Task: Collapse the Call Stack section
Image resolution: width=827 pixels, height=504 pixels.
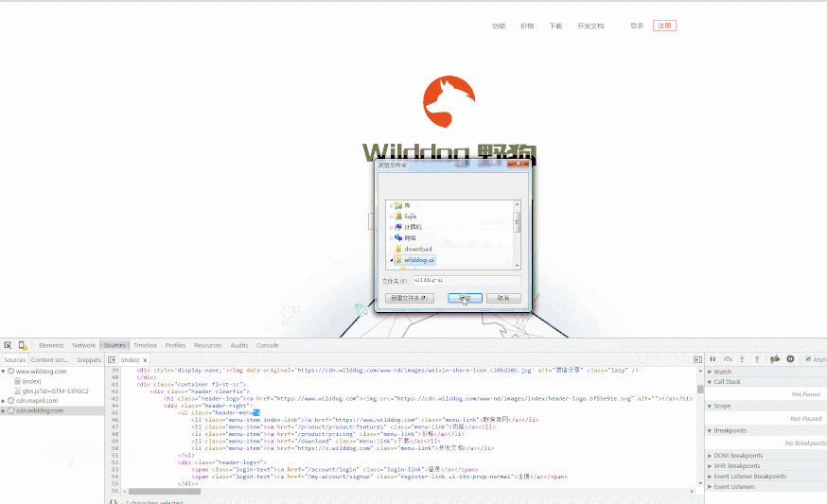Action: click(x=710, y=382)
